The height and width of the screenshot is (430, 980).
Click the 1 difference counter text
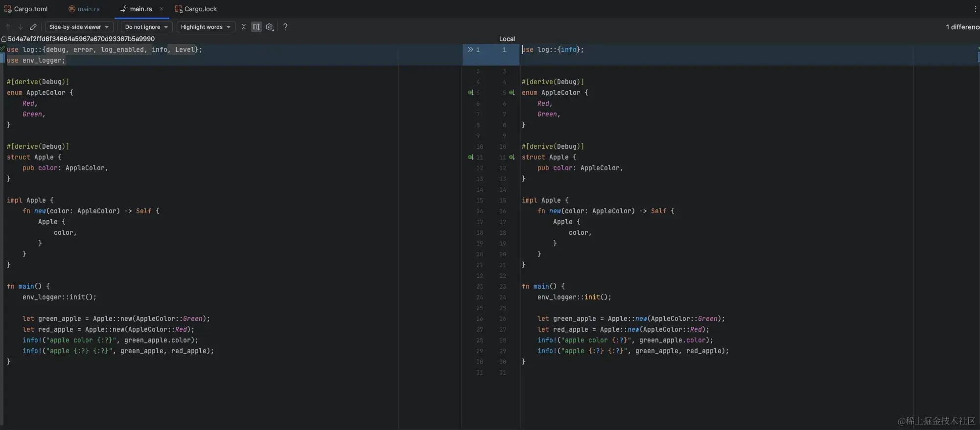click(x=963, y=27)
